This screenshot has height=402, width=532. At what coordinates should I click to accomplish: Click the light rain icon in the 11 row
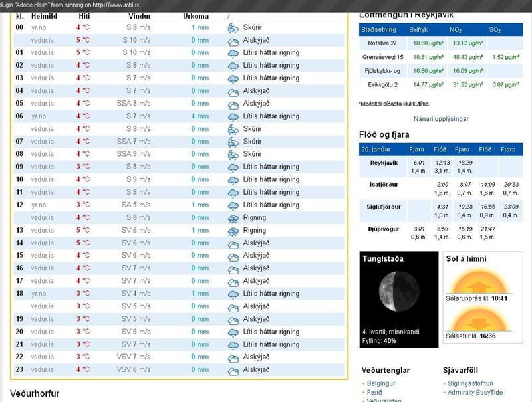pyautogui.click(x=233, y=193)
